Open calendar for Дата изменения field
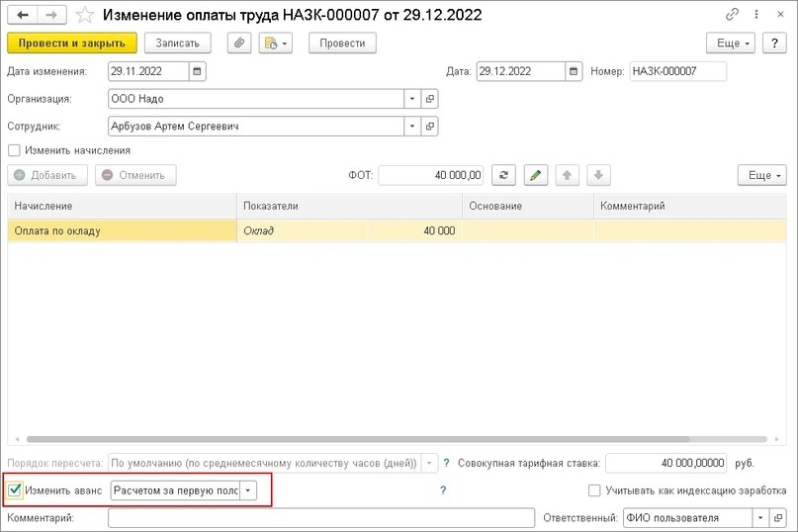The width and height of the screenshot is (798, 532). click(x=197, y=71)
